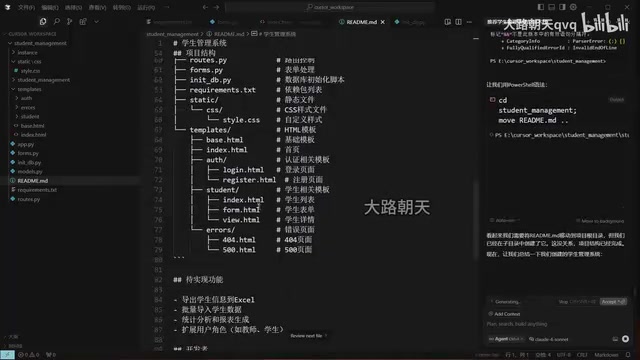
Task: Open the settings gear icon in title bar
Action: pos(573,7)
